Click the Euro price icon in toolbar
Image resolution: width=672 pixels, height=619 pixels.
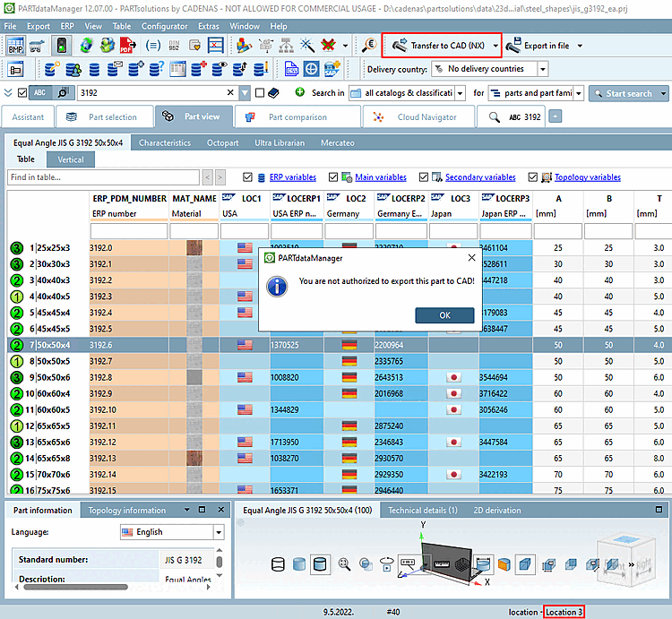point(368,45)
